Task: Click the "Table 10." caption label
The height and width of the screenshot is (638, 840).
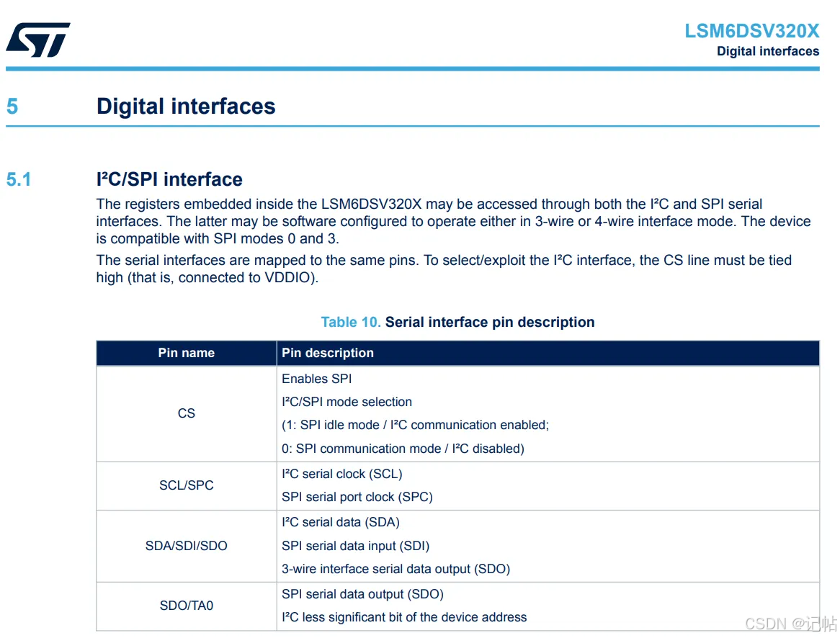Action: [351, 322]
